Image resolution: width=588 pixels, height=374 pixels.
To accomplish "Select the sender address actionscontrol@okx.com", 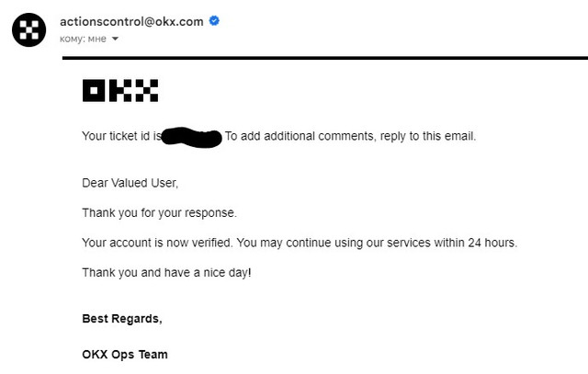I will pos(131,22).
